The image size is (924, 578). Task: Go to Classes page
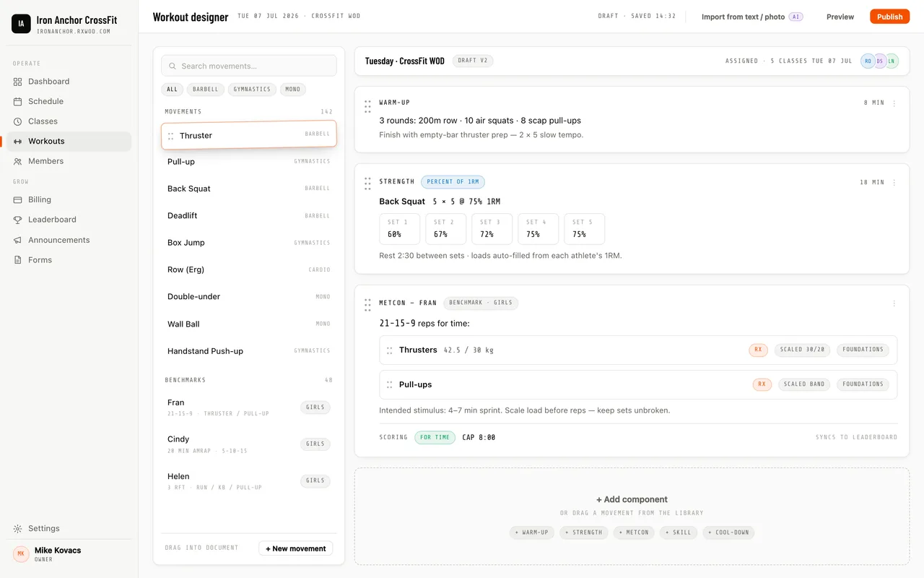(x=69, y=121)
